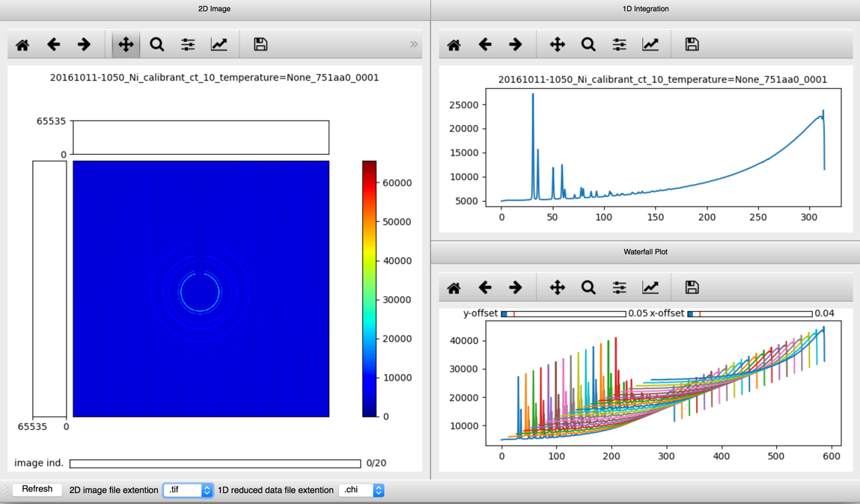Toggle Pan tool in 2D Image toolbar
The width and height of the screenshot is (860, 504).
point(126,45)
